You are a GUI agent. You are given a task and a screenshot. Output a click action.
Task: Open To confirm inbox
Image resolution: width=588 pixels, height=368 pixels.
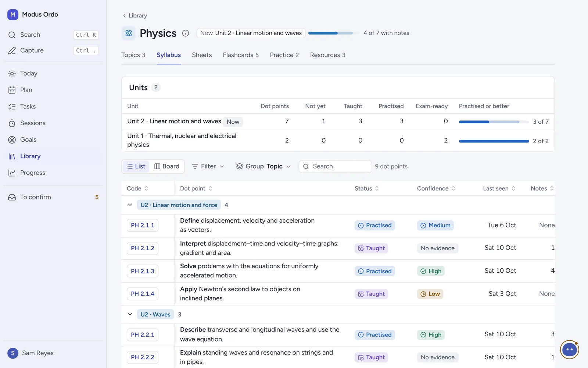pos(53,197)
